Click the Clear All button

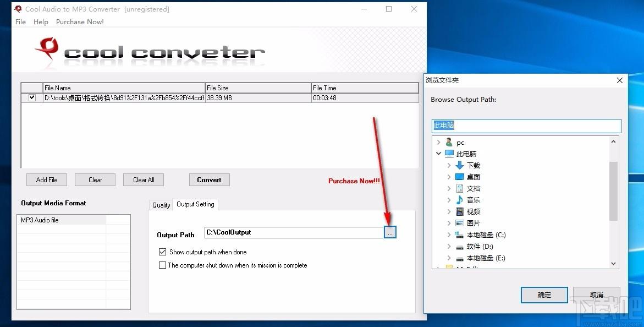pyautogui.click(x=144, y=180)
